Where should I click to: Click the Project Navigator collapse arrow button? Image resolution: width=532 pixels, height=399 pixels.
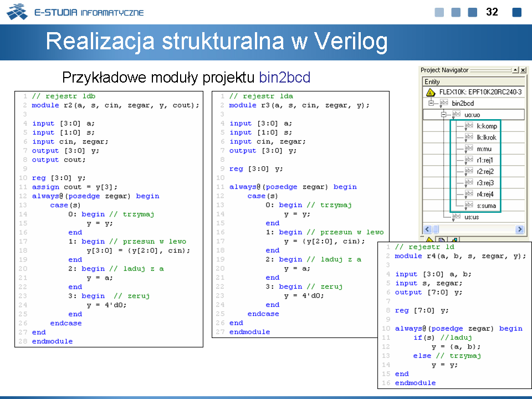(x=515, y=70)
